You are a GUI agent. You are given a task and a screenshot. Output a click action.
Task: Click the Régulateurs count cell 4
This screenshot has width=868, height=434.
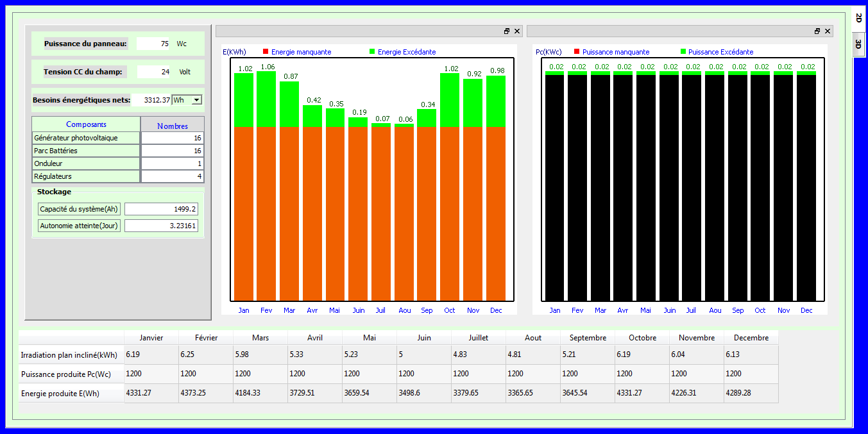coord(173,176)
